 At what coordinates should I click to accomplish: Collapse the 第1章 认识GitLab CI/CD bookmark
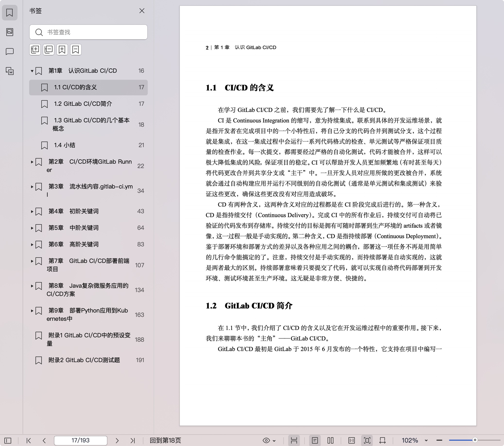(x=32, y=71)
